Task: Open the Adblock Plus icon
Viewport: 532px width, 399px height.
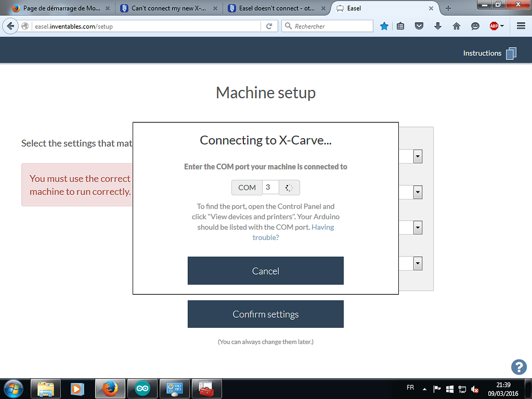Action: click(x=493, y=26)
